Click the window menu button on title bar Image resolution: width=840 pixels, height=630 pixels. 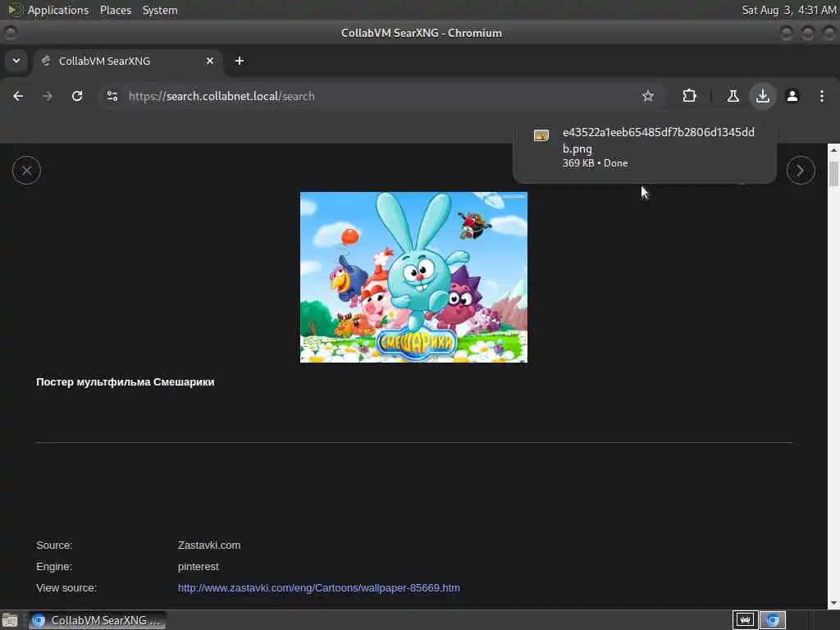click(10, 33)
